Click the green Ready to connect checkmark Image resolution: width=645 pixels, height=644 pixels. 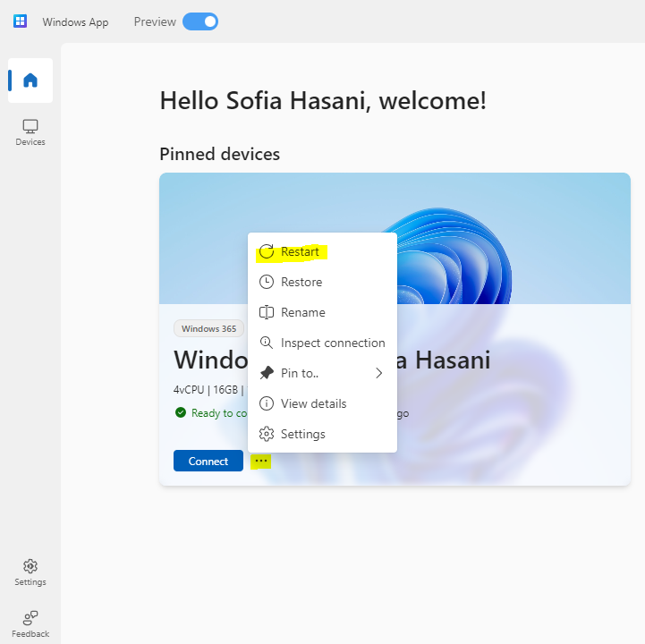tap(181, 412)
